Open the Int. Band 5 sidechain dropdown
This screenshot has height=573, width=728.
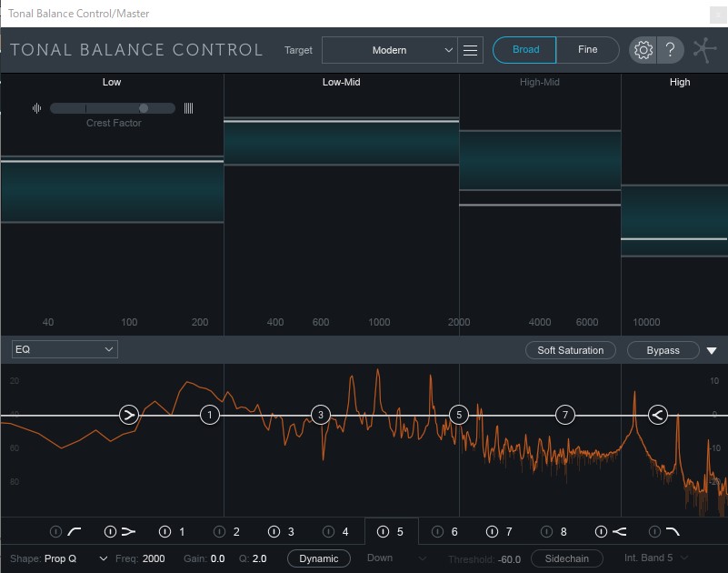(655, 558)
